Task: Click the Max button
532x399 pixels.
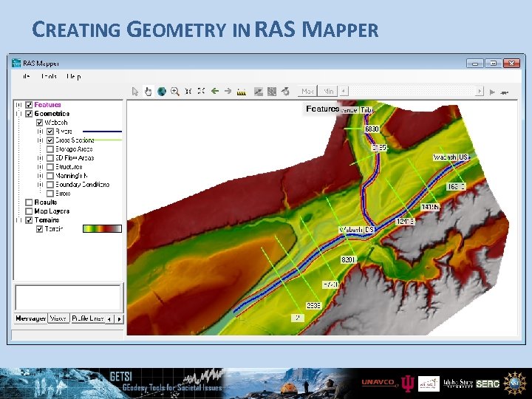Action: click(x=307, y=92)
